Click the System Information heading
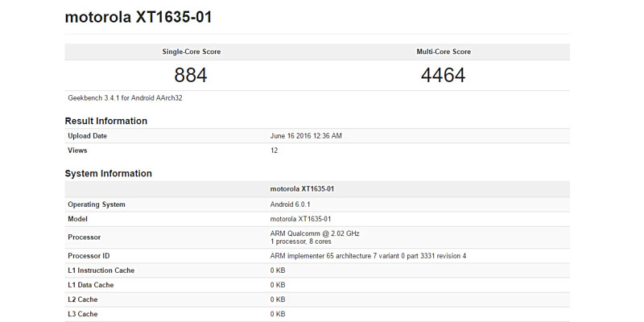644x322 pixels. click(109, 173)
